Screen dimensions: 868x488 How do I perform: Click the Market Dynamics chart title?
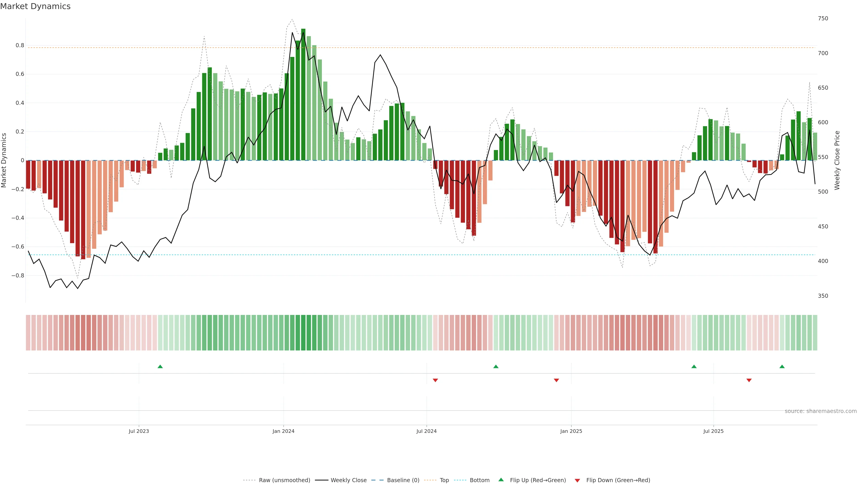[x=35, y=6]
